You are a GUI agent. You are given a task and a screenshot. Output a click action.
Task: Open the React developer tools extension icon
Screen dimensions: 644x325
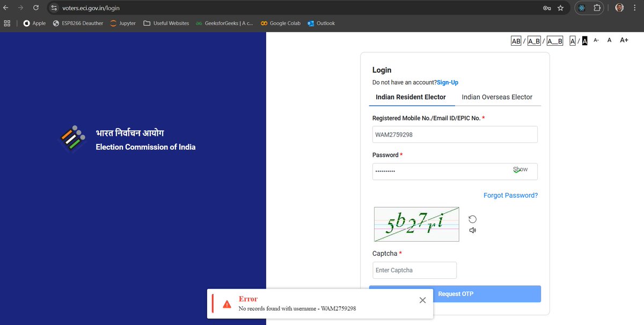[582, 8]
